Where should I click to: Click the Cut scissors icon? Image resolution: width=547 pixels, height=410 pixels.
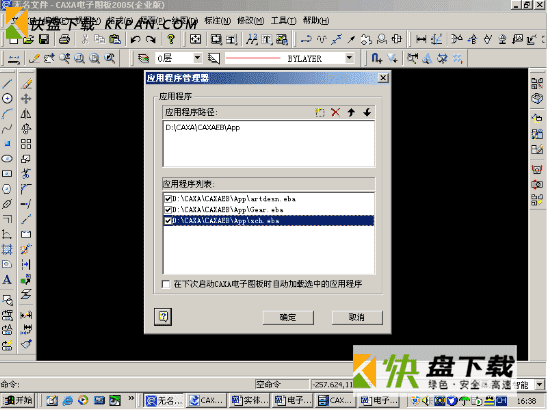tap(85, 39)
